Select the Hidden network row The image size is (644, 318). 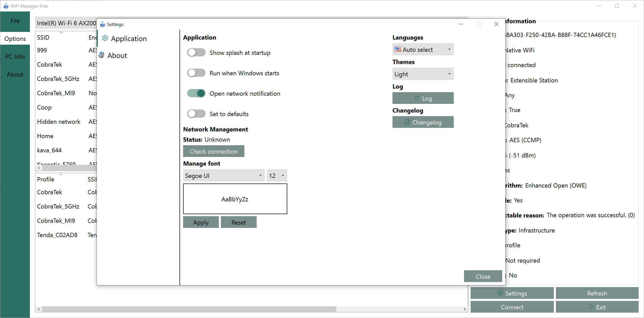click(66, 122)
